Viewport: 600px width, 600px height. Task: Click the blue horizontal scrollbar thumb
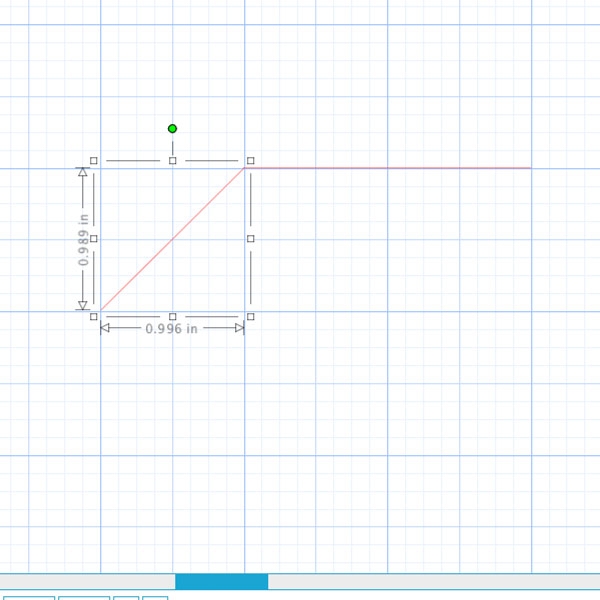click(221, 581)
